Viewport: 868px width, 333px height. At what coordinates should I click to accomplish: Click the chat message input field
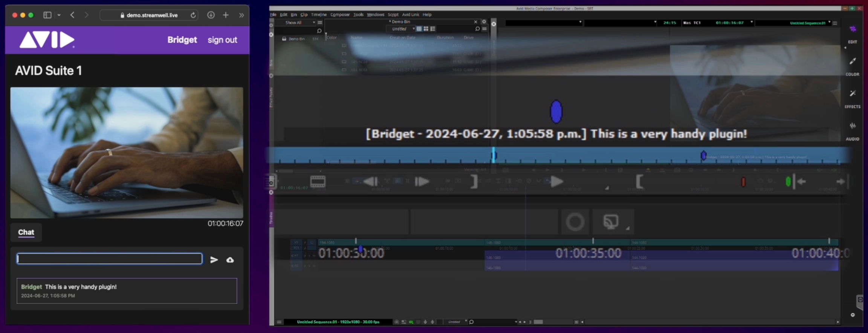[x=109, y=259]
